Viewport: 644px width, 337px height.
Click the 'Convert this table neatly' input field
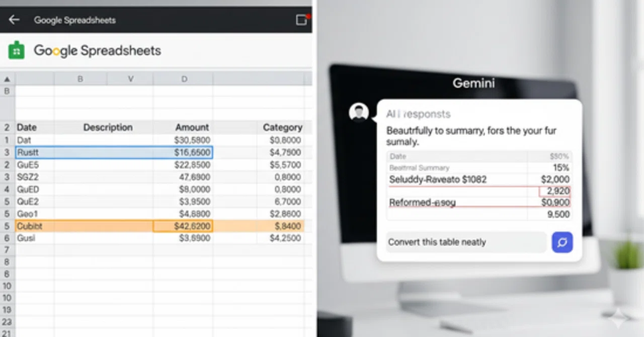point(466,242)
